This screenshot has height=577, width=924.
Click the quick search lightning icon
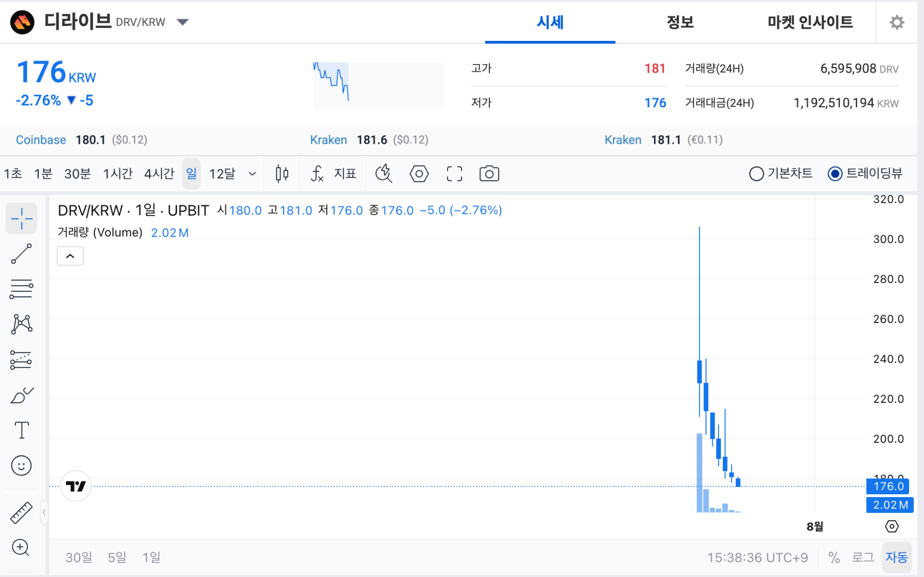pyautogui.click(x=384, y=174)
